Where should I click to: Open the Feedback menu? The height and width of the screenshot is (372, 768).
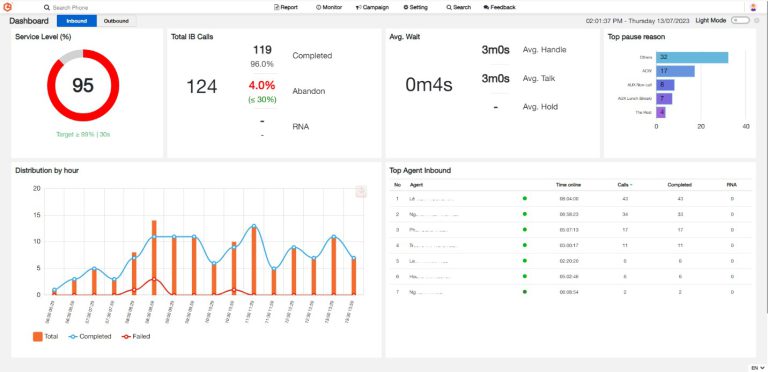[500, 7]
